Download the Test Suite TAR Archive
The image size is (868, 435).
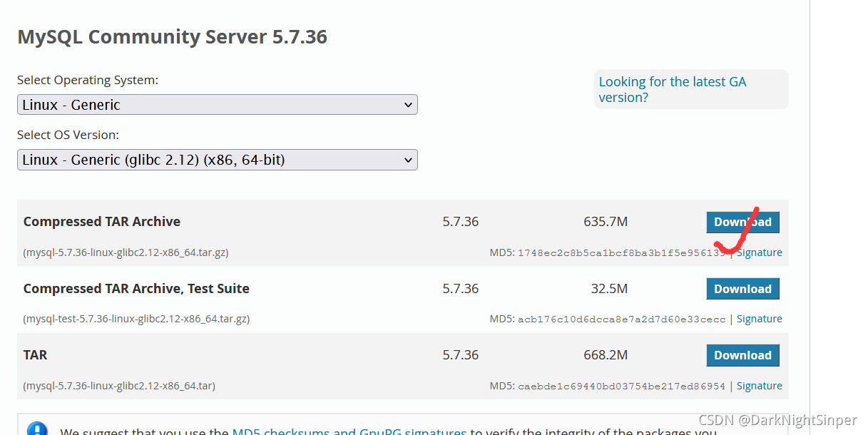click(x=742, y=289)
